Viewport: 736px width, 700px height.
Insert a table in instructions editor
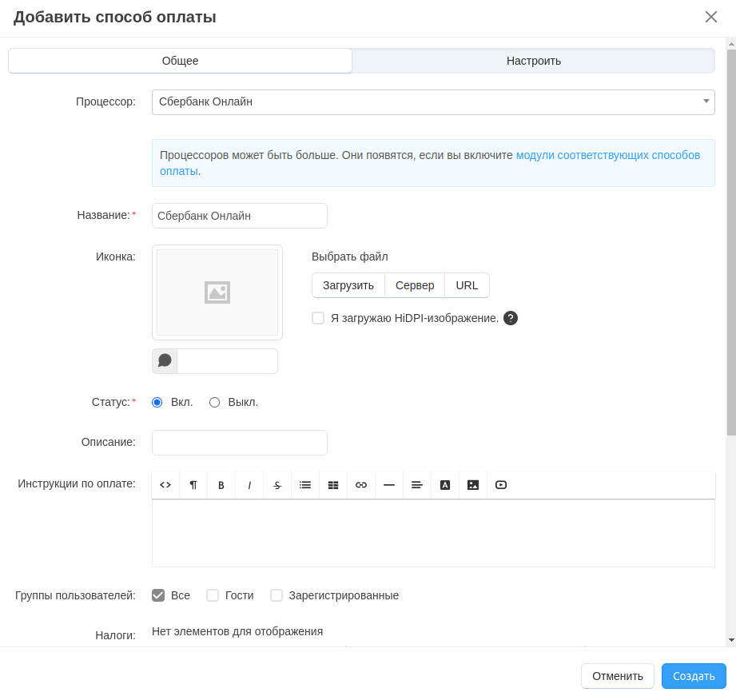coord(333,485)
